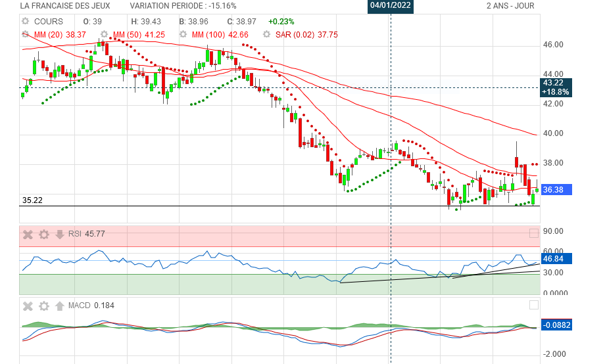Screen dimensions: 605x364
Task: Move the RSI panel down with arrow
Action: [x=59, y=234]
